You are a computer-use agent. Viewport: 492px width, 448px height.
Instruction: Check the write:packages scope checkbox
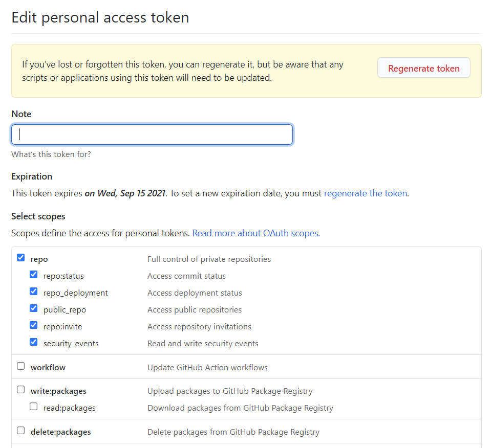20,390
